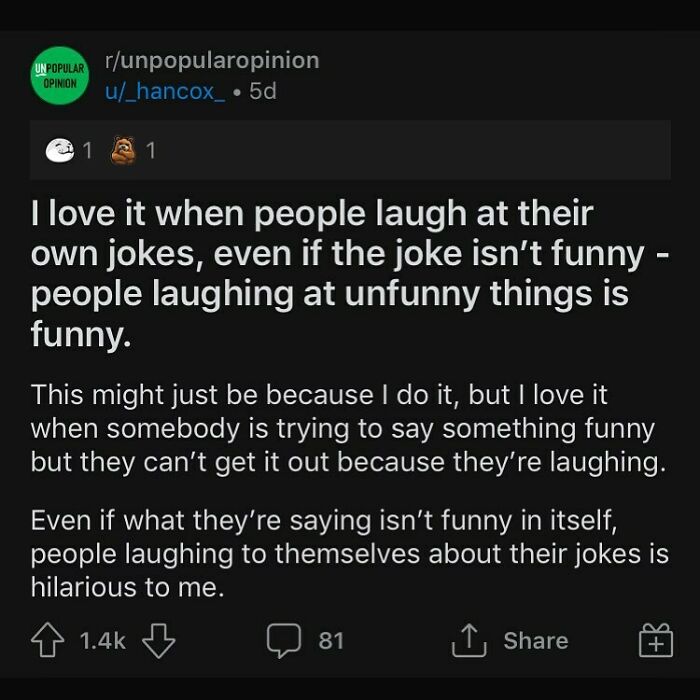This screenshot has height=700, width=700.
Task: Give an award with gift icon
Action: click(x=655, y=641)
